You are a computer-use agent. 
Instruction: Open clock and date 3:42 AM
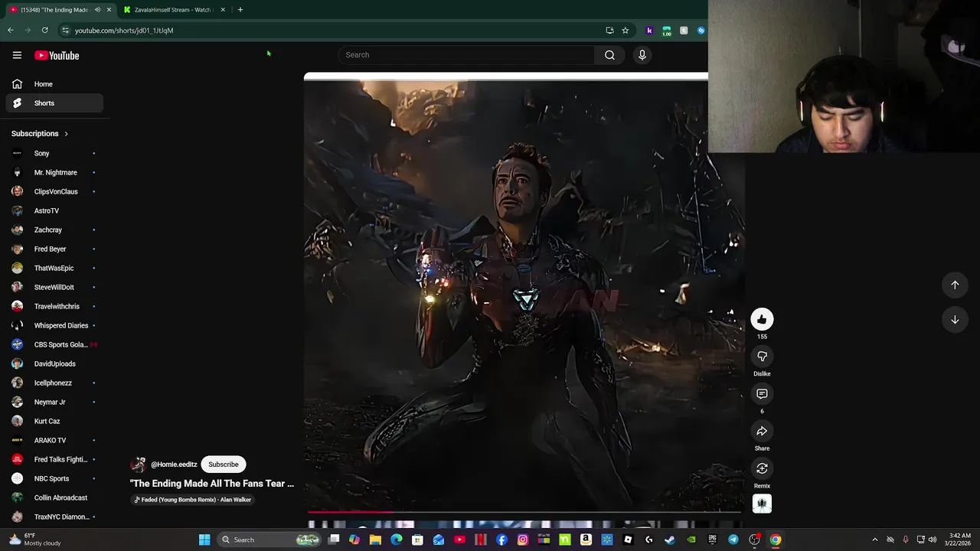[x=959, y=540]
